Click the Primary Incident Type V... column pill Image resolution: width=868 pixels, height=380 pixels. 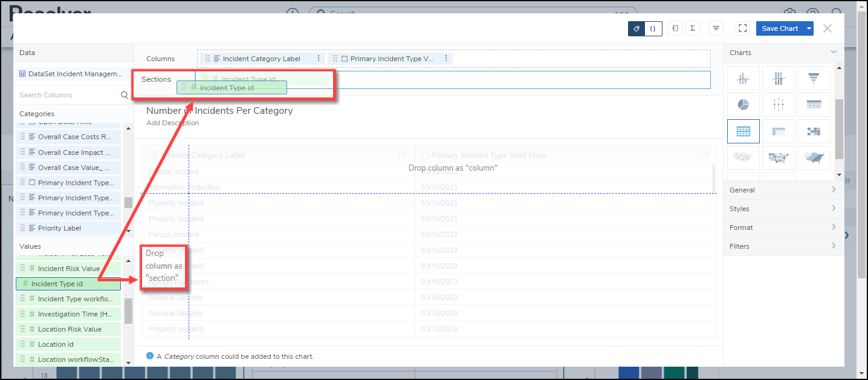(x=390, y=59)
